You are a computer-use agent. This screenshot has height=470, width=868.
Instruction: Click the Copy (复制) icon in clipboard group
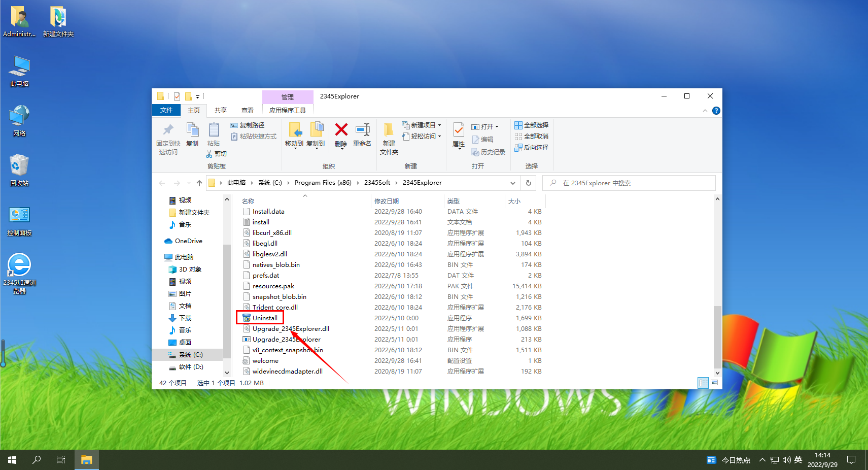pyautogui.click(x=192, y=130)
